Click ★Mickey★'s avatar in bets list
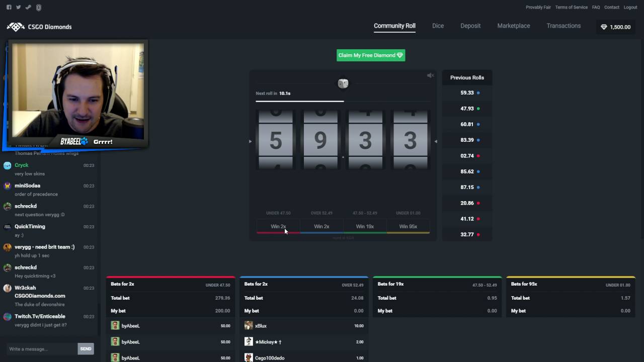The height and width of the screenshot is (362, 644). pyautogui.click(x=249, y=342)
